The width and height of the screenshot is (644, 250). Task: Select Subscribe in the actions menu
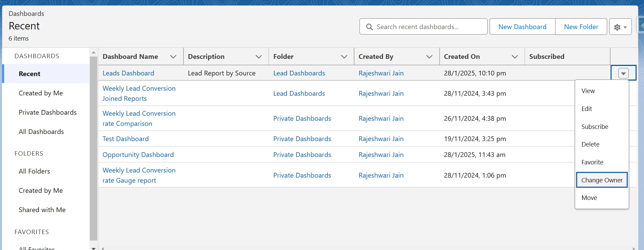pos(595,127)
